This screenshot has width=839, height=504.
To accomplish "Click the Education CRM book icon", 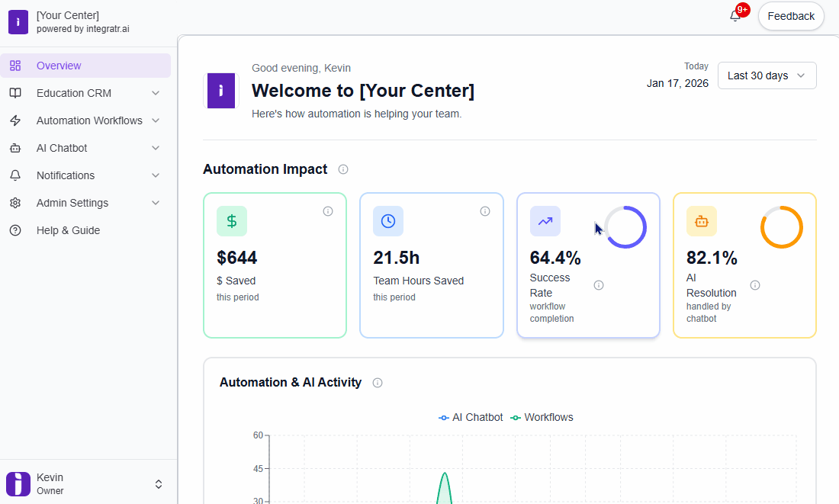I will pos(15,93).
